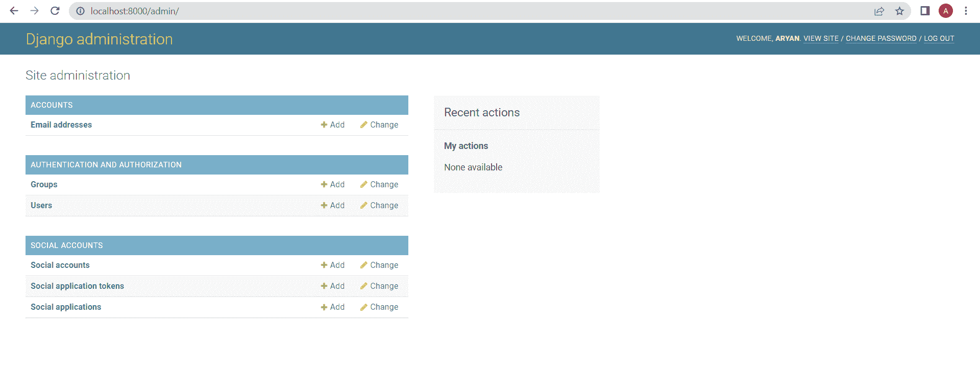Open the Change Password link
Screen dimensions: 980x371
tap(881, 38)
